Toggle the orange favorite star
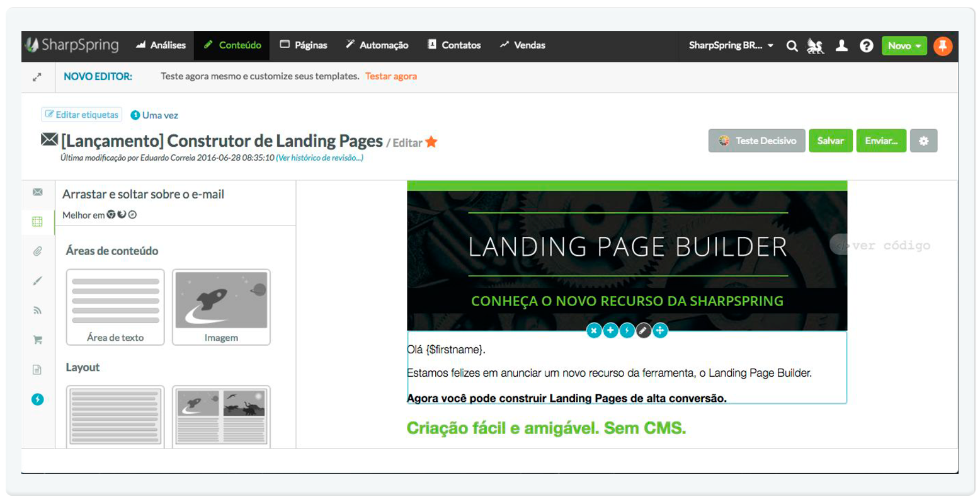This screenshot has height=504, width=980. click(x=431, y=142)
